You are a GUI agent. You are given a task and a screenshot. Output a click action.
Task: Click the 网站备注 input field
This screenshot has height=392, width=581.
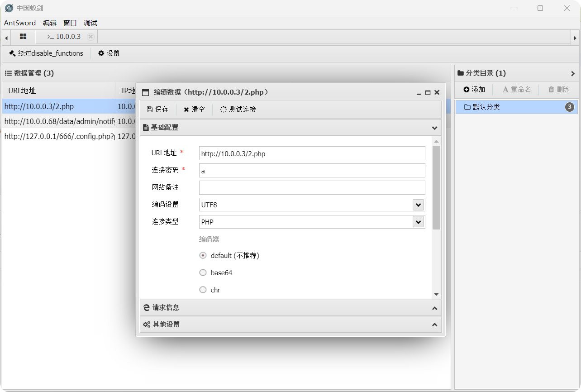coord(312,187)
